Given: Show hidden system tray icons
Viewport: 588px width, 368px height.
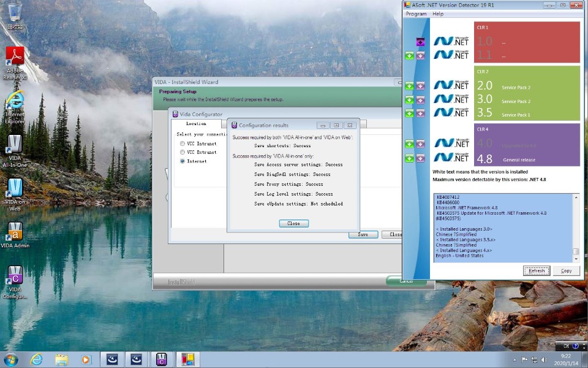Looking at the screenshot, I should [514, 360].
